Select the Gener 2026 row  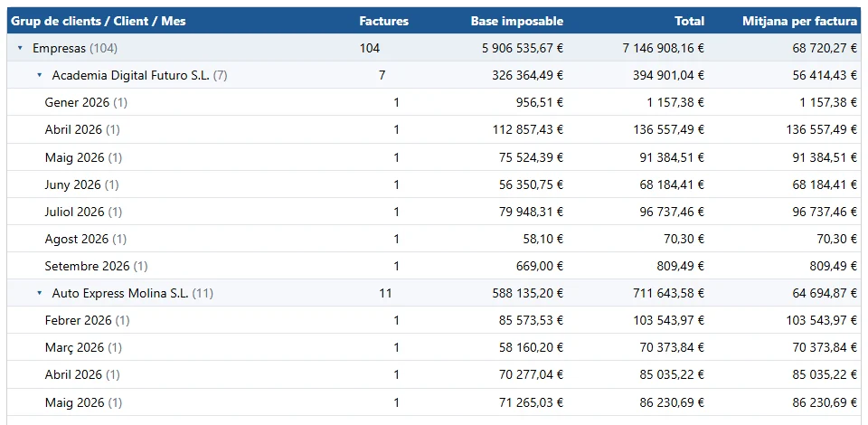pos(434,102)
